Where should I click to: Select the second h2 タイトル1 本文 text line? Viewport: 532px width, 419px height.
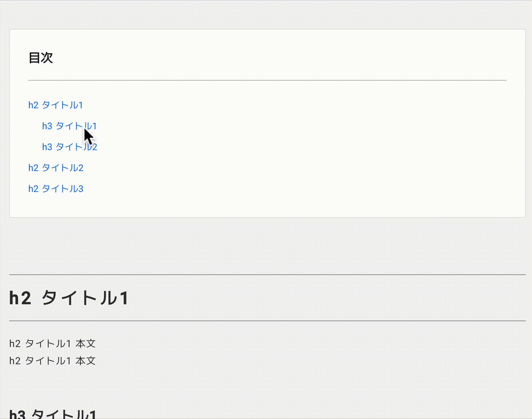click(52, 360)
